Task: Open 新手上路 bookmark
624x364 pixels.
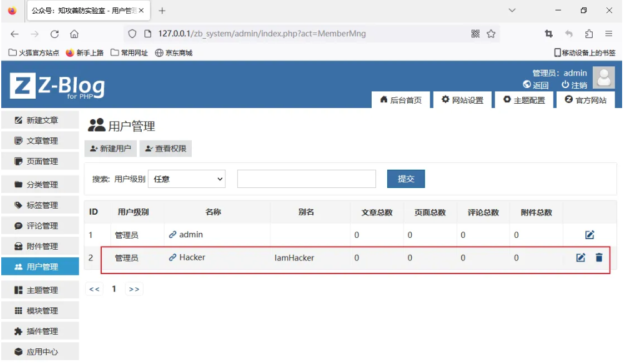Action: tap(85, 52)
